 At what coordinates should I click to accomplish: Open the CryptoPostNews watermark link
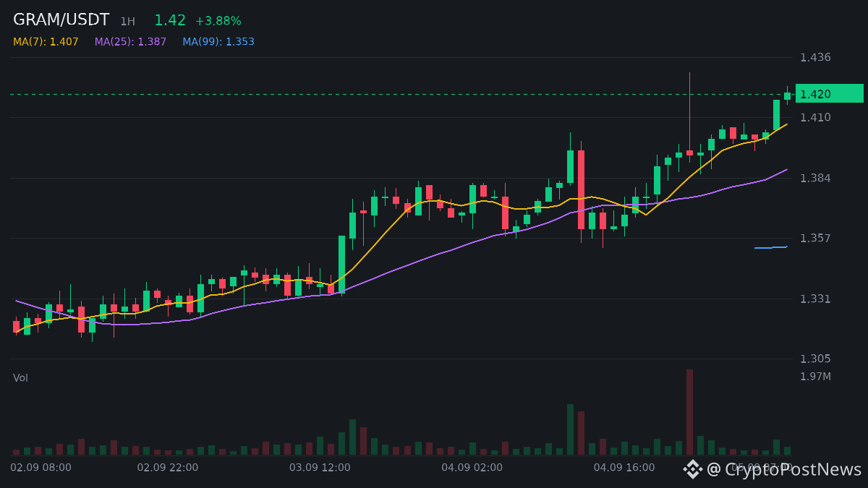785,469
